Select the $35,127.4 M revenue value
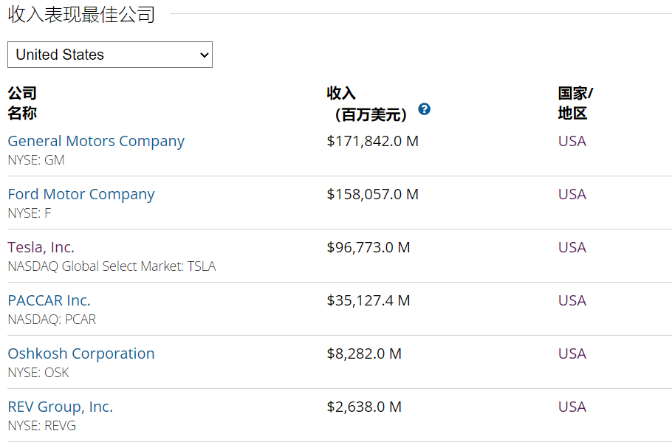Viewport: 672px width, 445px height. [x=368, y=301]
